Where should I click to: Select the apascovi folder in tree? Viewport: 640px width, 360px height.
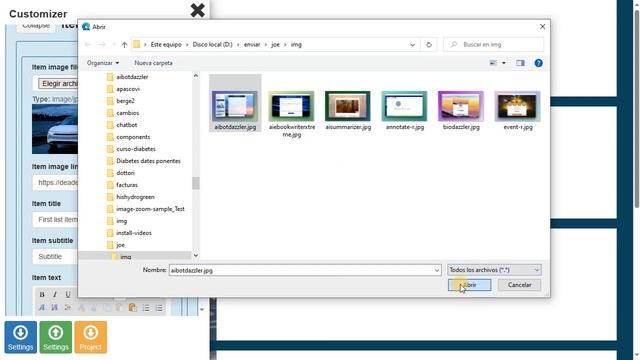pyautogui.click(x=128, y=89)
